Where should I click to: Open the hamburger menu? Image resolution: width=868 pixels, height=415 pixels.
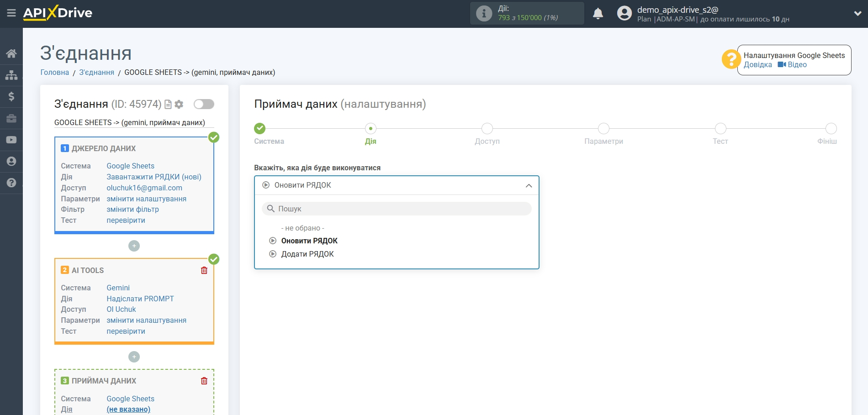coord(11,13)
